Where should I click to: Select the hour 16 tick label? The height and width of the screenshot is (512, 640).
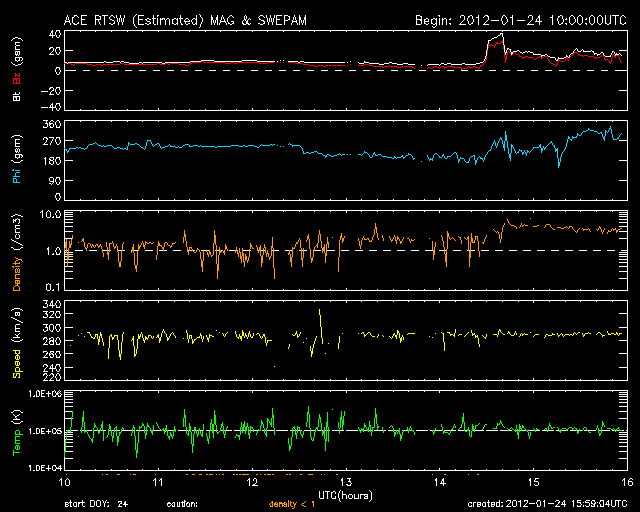coord(625,481)
